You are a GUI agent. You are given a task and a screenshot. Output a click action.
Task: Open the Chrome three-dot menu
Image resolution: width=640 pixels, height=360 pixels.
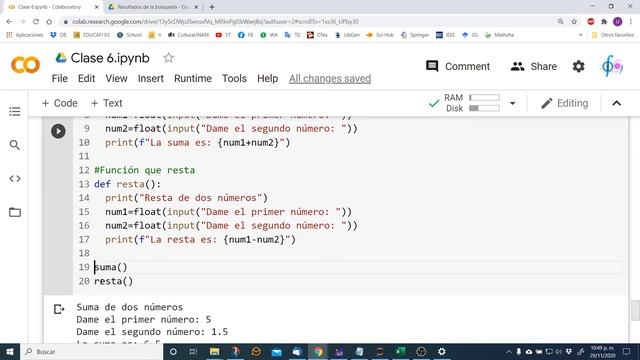tap(631, 22)
